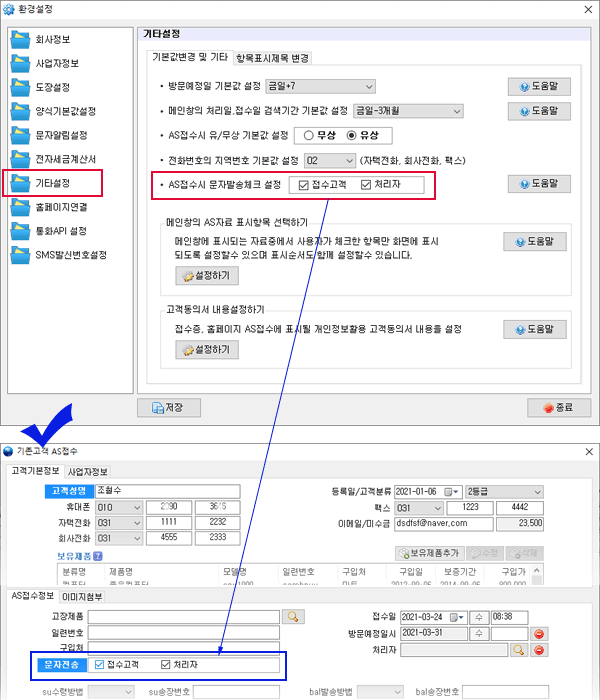The height and width of the screenshot is (700, 600).
Task: Click the 모델명 column header
Action: pos(235,571)
